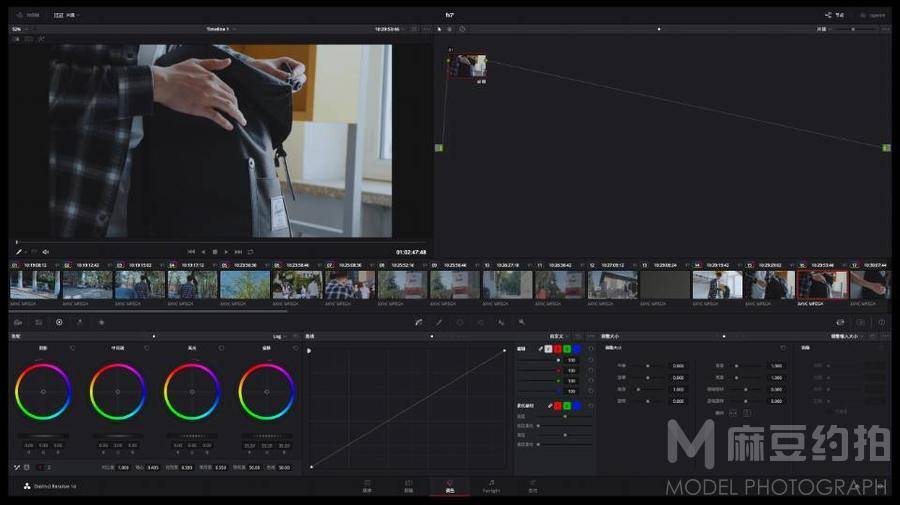Toggle the Y luminance curve channel
The image size is (900, 505).
point(548,349)
